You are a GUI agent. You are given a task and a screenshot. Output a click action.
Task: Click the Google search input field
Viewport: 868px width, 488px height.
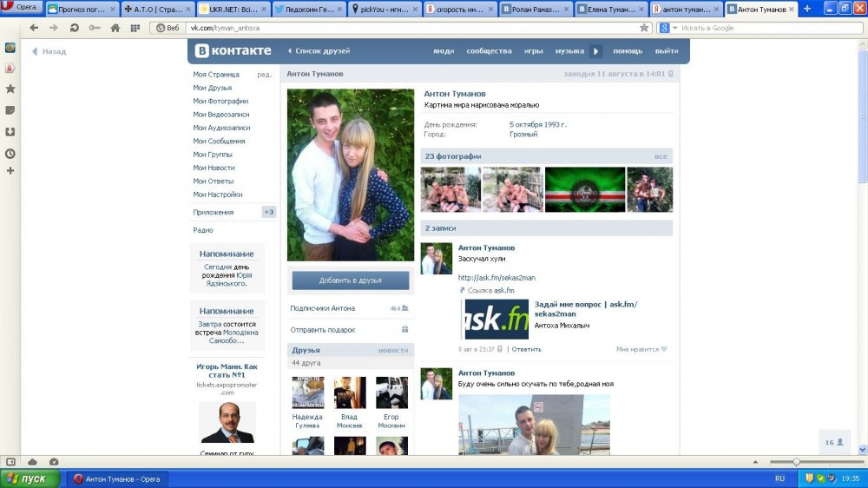pos(764,28)
